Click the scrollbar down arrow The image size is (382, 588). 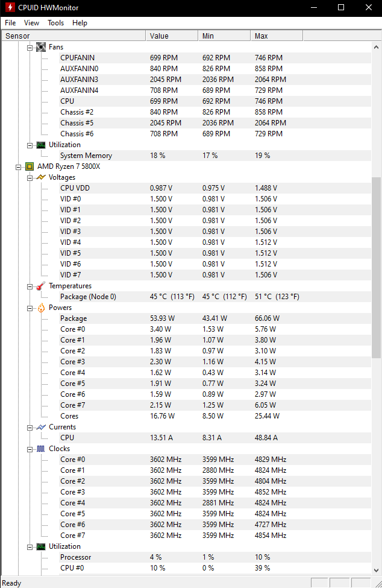click(x=376, y=571)
